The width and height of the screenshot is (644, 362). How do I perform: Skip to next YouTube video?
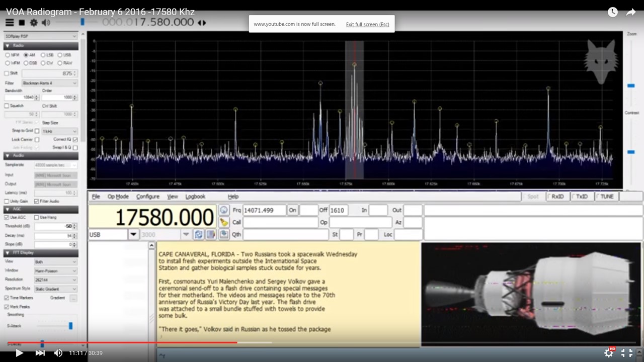[40, 353]
